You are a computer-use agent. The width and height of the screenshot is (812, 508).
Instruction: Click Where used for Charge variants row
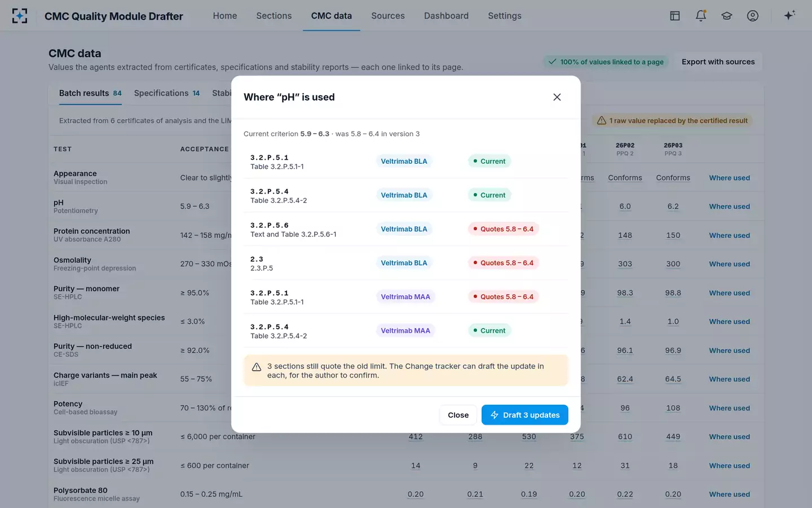[730, 379]
